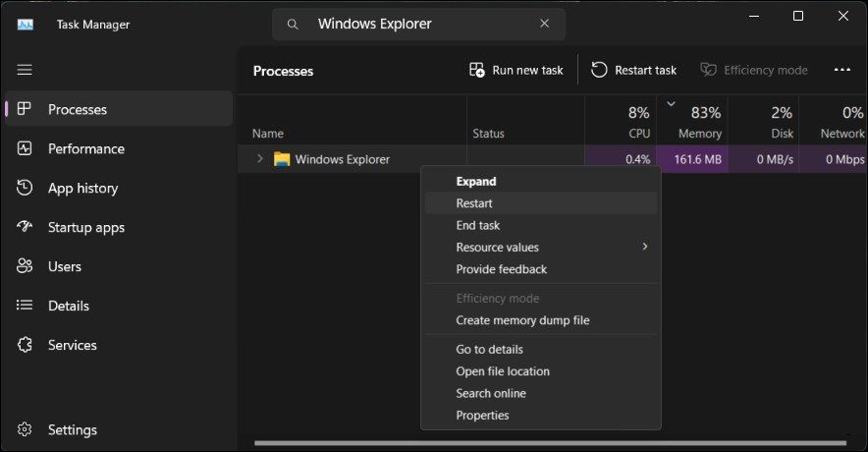Click the horizontal scrollbar at the bottom
Viewport: 868px width, 452px height.
550,443
